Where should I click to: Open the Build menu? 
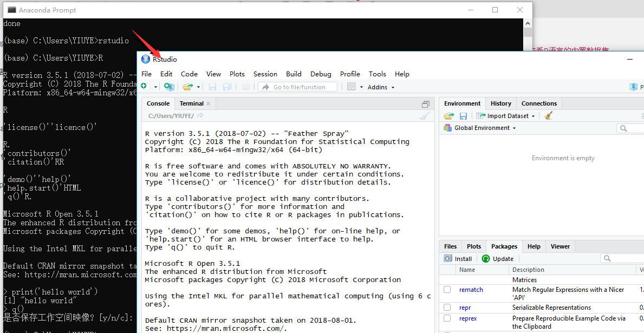(x=294, y=74)
